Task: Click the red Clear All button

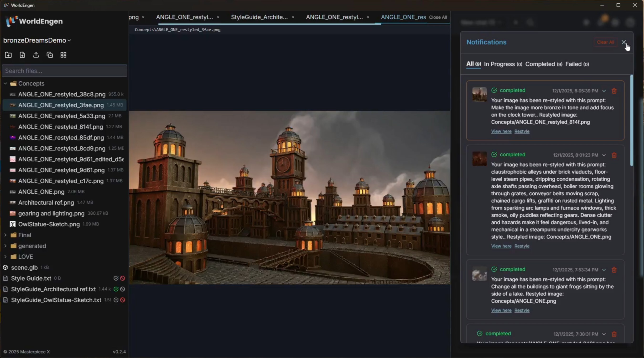Action: (605, 42)
